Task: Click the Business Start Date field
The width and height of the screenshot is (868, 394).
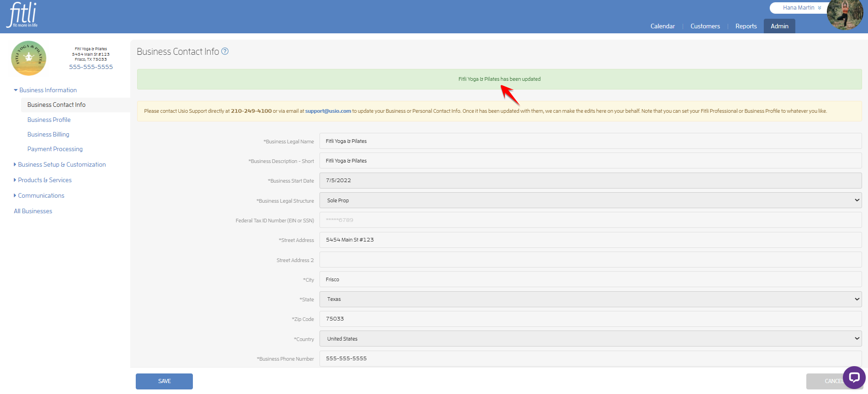Action: (591, 180)
